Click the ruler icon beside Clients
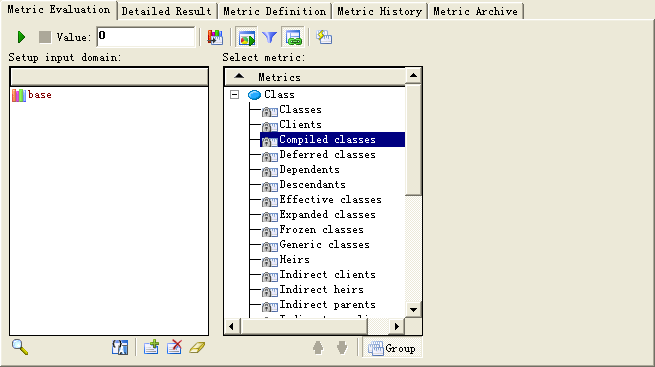This screenshot has width=655, height=367. [269, 127]
